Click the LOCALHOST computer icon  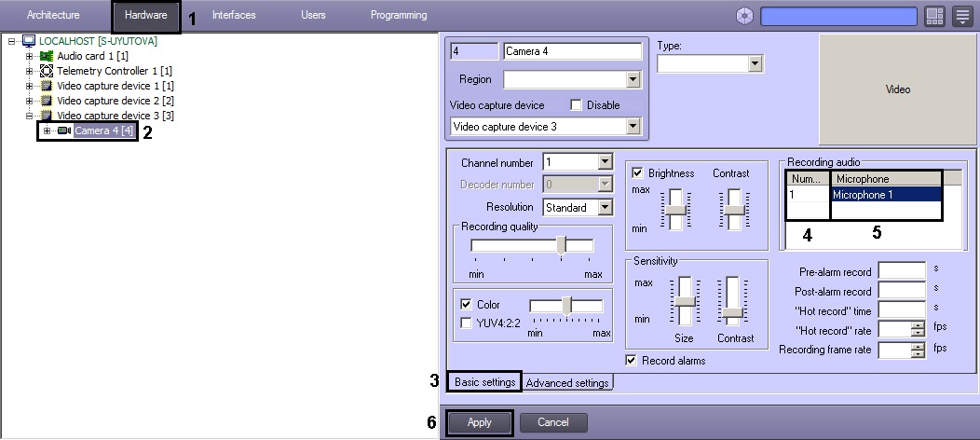pos(29,41)
